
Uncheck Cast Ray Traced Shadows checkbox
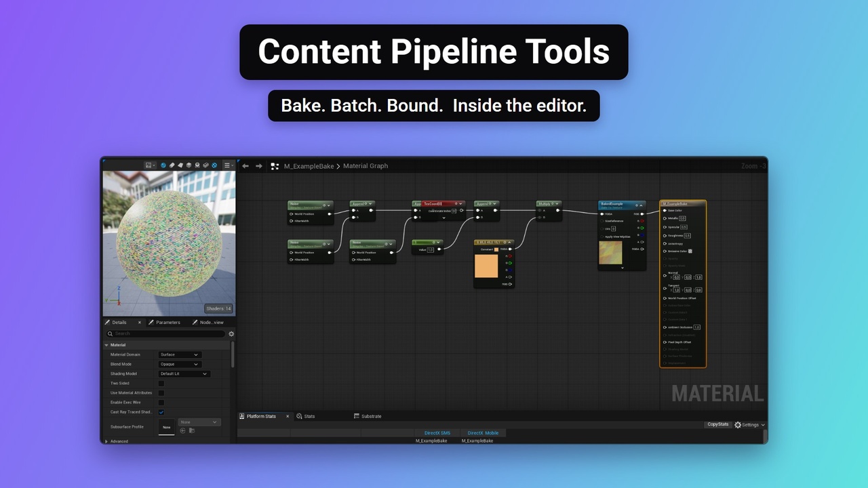(x=161, y=412)
